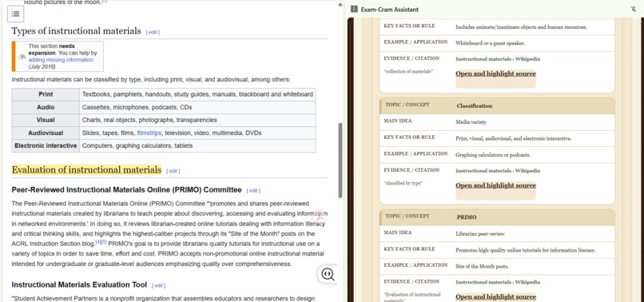Click the Exam-Cram Assistant panel logo icon
The width and height of the screenshot is (644, 302).
pos(354,10)
